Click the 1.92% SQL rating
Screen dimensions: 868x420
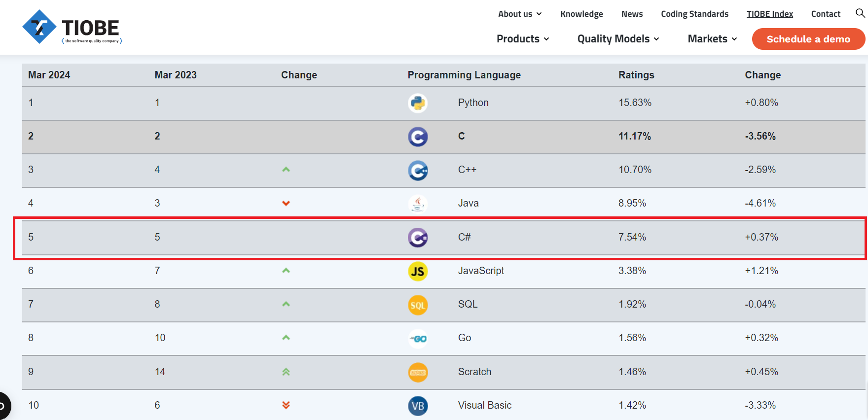(632, 304)
